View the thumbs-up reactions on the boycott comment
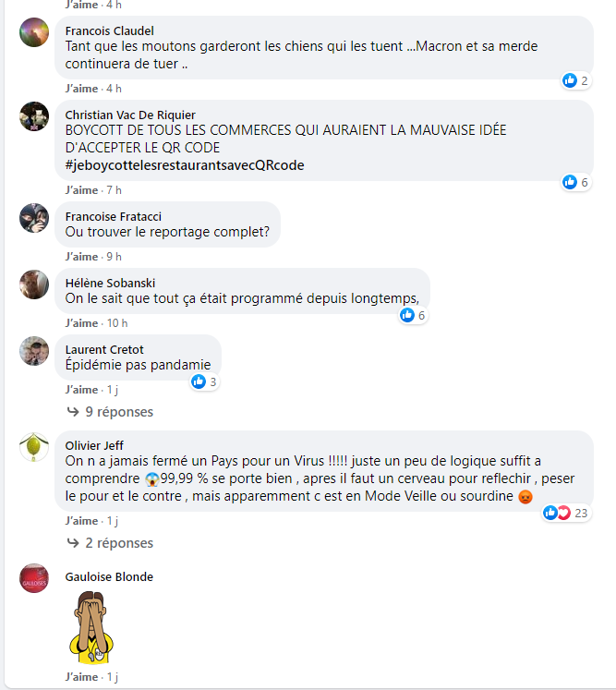 point(576,182)
